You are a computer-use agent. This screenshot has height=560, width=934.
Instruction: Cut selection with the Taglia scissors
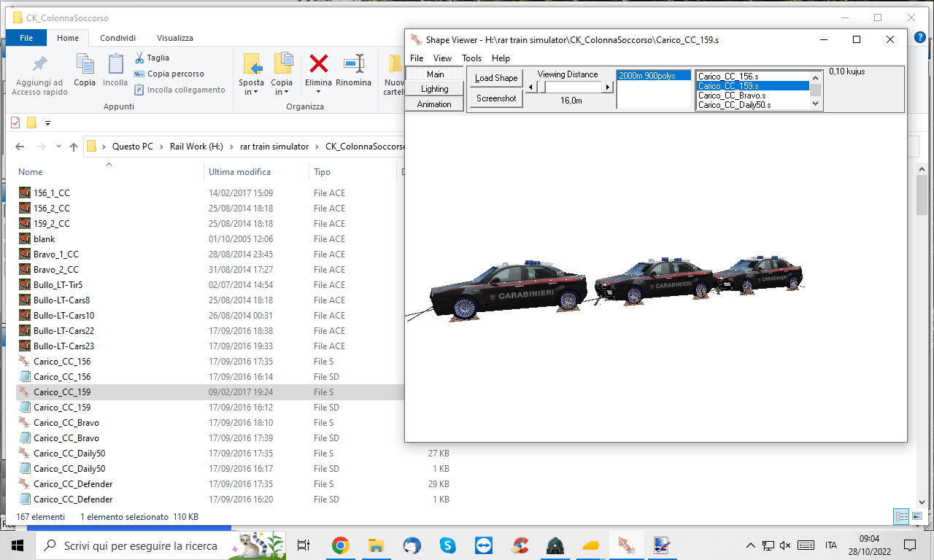pyautogui.click(x=140, y=58)
